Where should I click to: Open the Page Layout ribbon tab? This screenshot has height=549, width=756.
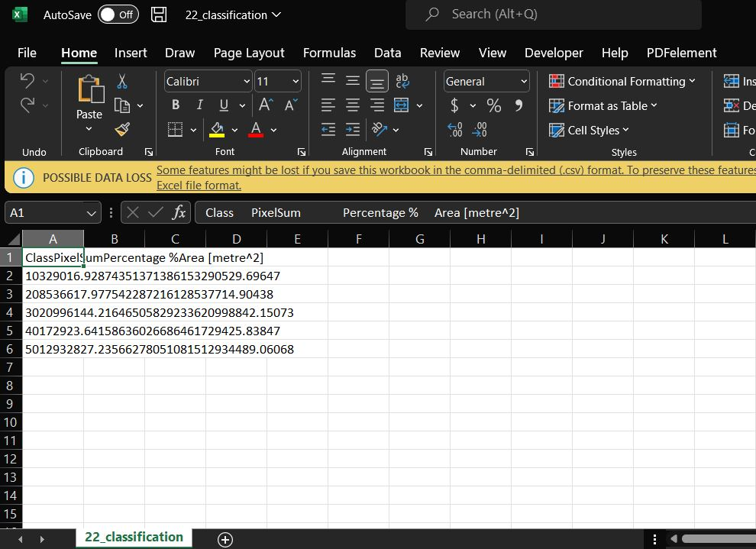tap(249, 53)
